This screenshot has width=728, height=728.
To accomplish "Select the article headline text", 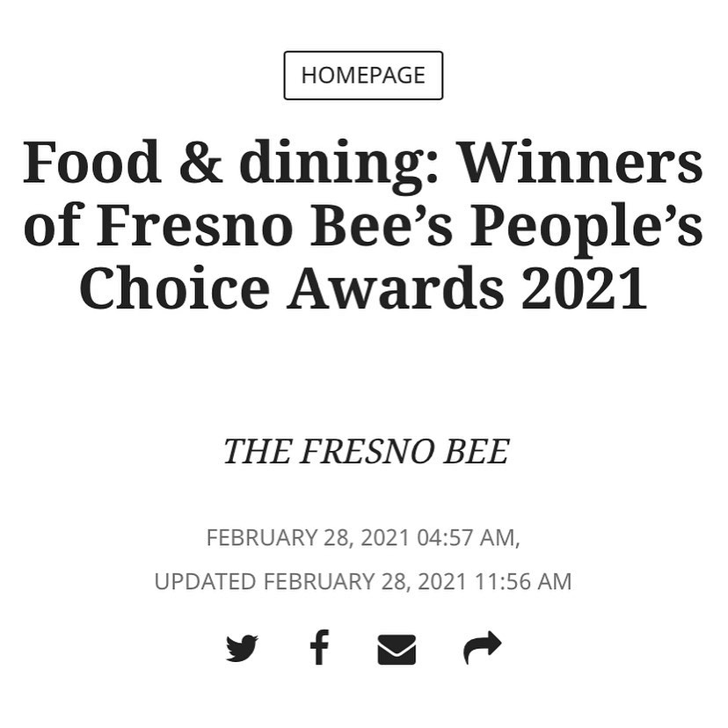I will [363, 225].
